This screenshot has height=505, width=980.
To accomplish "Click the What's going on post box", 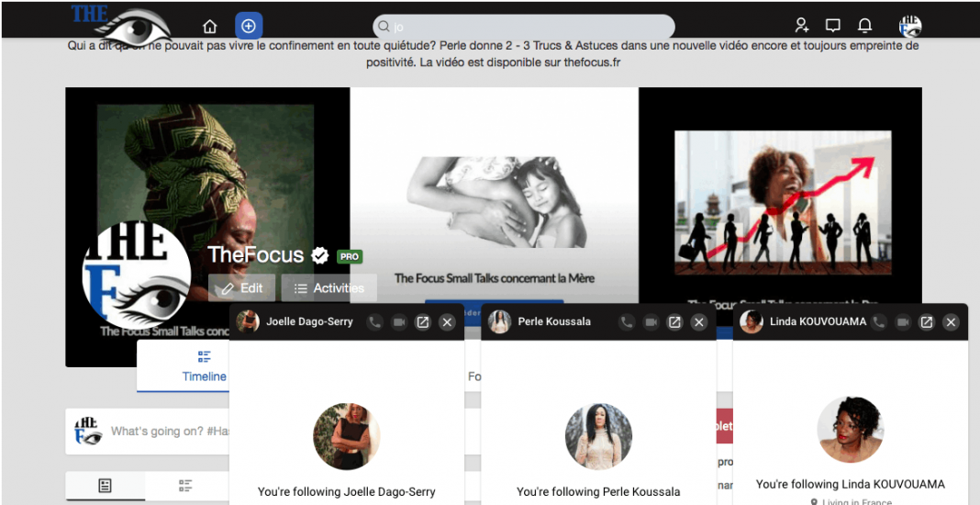I will click(165, 431).
